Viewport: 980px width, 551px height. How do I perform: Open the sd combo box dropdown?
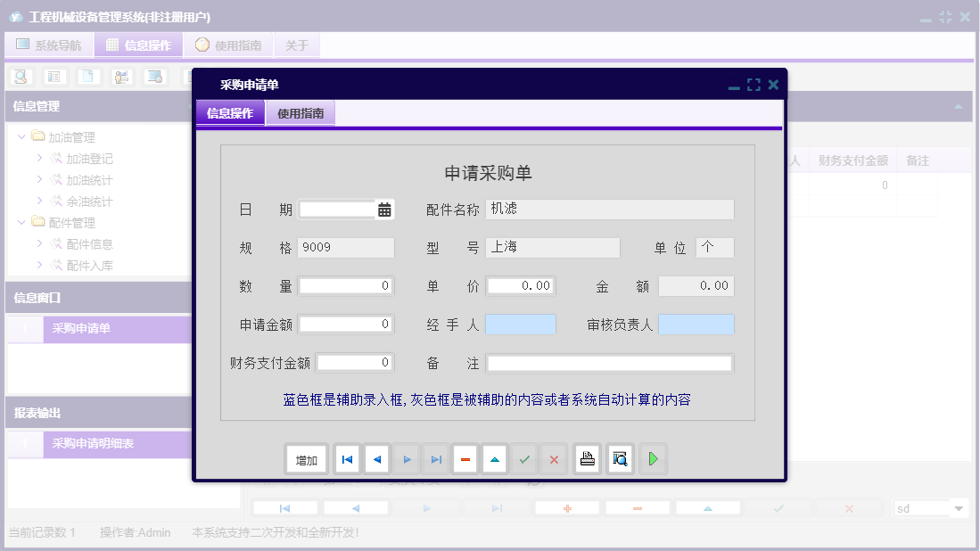pyautogui.click(x=958, y=506)
